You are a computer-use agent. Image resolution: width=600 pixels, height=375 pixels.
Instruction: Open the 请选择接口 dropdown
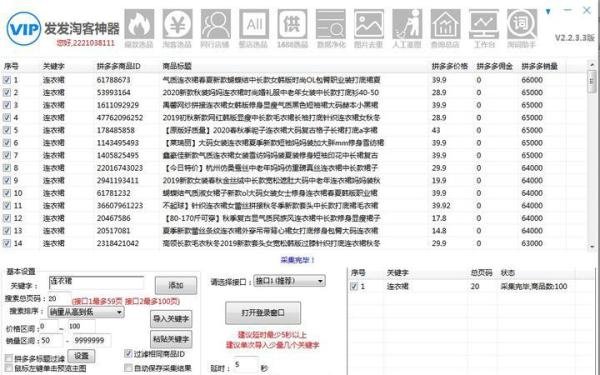click(289, 281)
